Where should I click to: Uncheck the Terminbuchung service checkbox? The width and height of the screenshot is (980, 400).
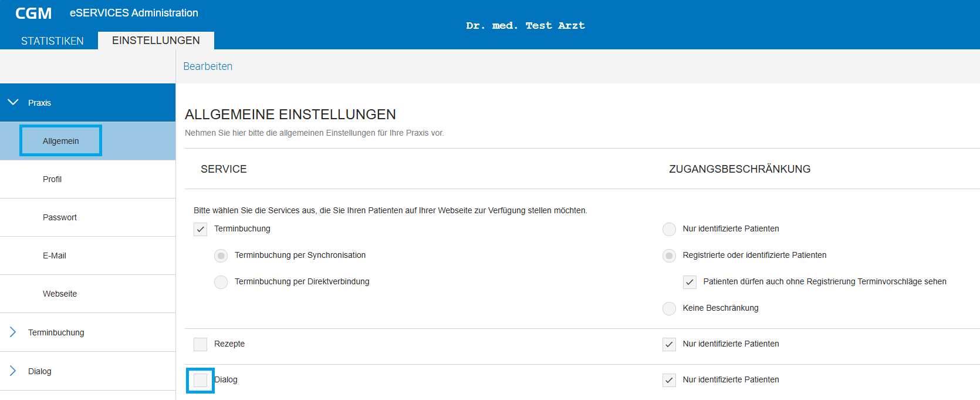(x=201, y=229)
